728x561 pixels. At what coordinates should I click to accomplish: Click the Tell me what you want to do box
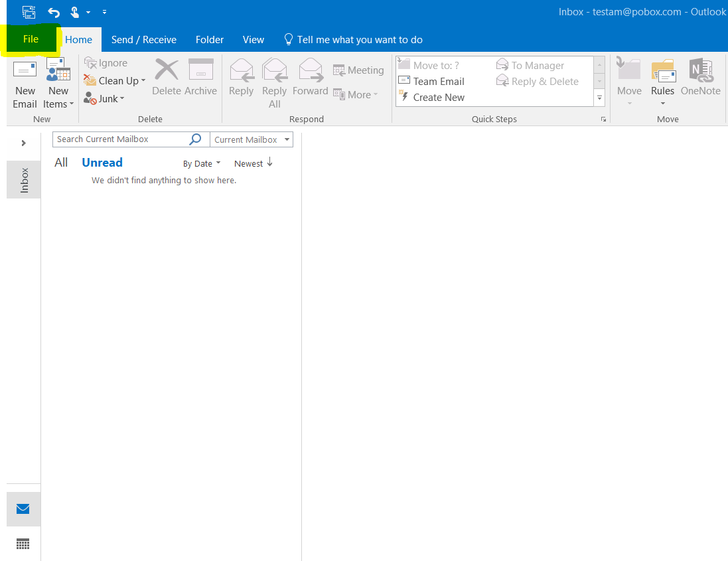pyautogui.click(x=354, y=40)
